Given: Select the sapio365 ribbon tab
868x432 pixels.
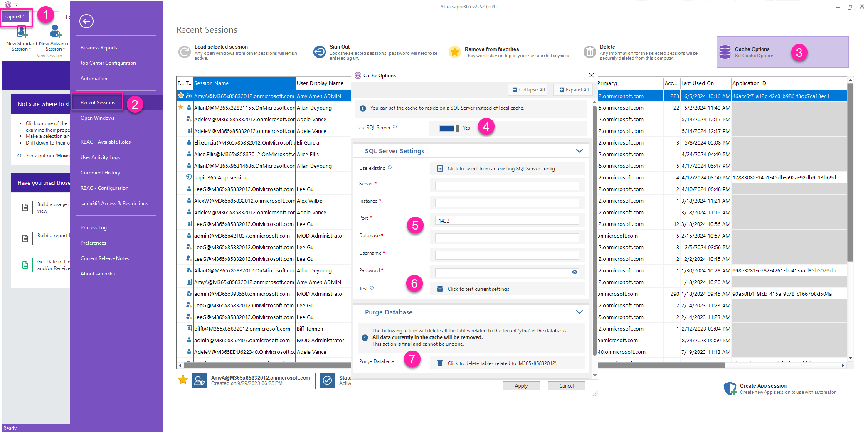Looking at the screenshot, I should 15,17.
